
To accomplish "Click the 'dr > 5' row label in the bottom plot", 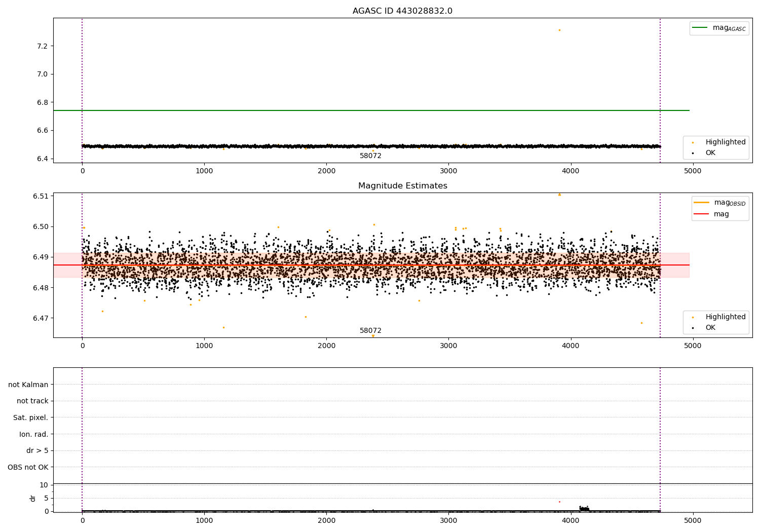I will pyautogui.click(x=37, y=450).
